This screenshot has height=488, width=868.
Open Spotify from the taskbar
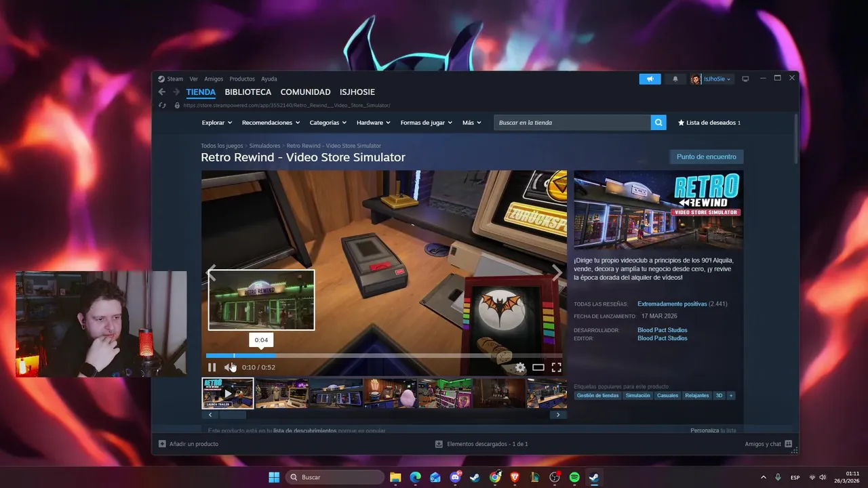pyautogui.click(x=574, y=477)
